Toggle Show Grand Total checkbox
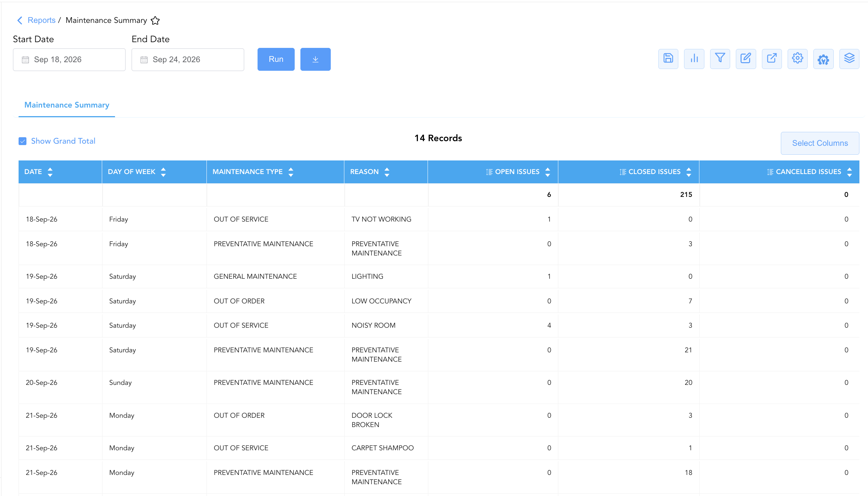The width and height of the screenshot is (868, 496). click(23, 141)
